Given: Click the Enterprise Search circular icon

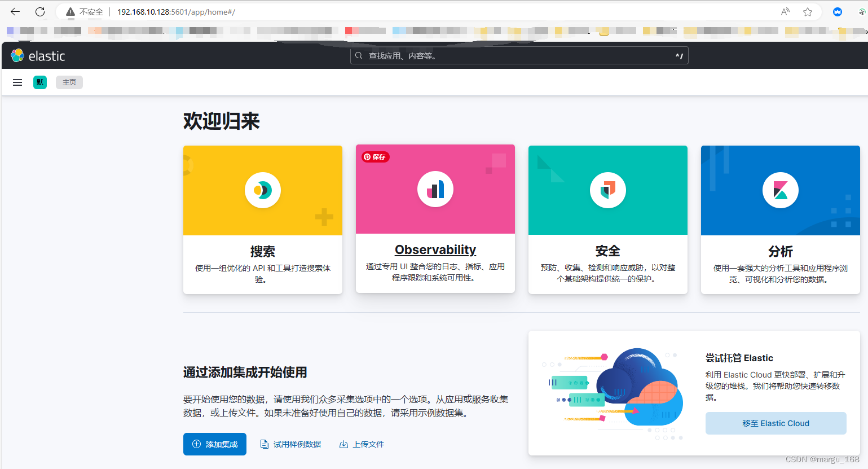Looking at the screenshot, I should pyautogui.click(x=263, y=190).
